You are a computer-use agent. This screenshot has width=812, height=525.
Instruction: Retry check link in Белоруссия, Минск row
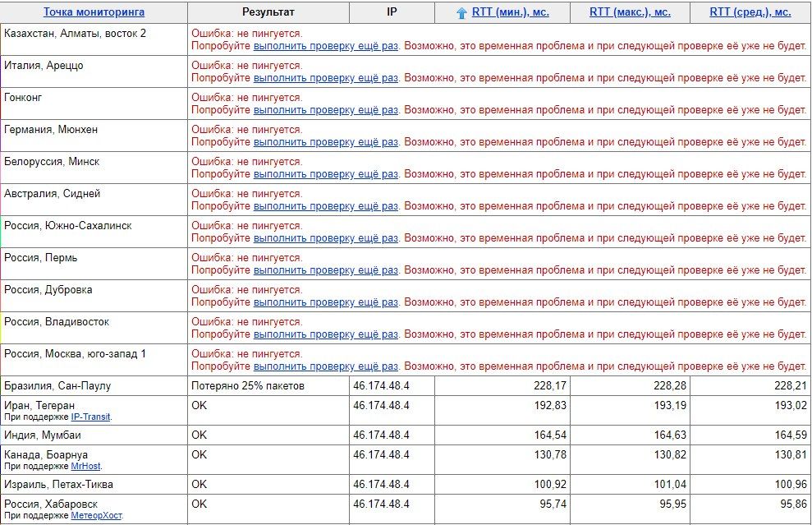(x=326, y=174)
